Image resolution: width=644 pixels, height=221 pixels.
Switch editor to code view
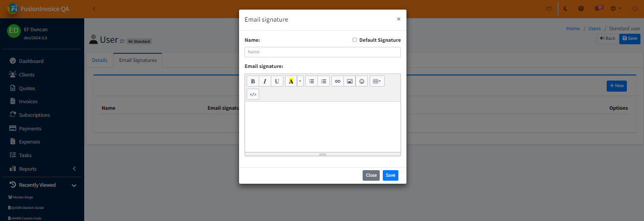[253, 94]
